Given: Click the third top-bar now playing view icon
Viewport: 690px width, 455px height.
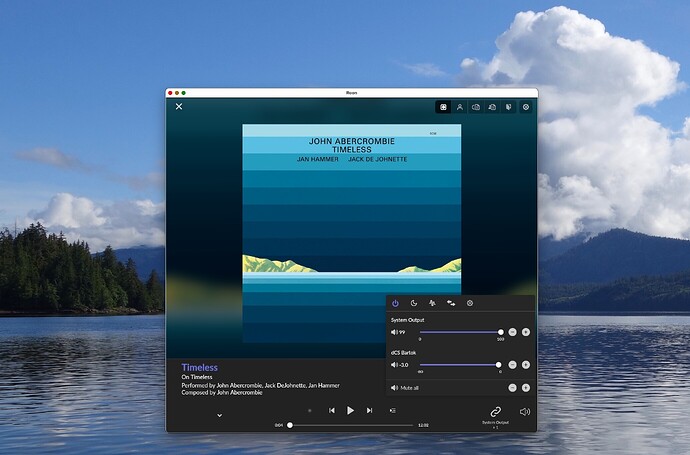Looking at the screenshot, I should (x=476, y=107).
